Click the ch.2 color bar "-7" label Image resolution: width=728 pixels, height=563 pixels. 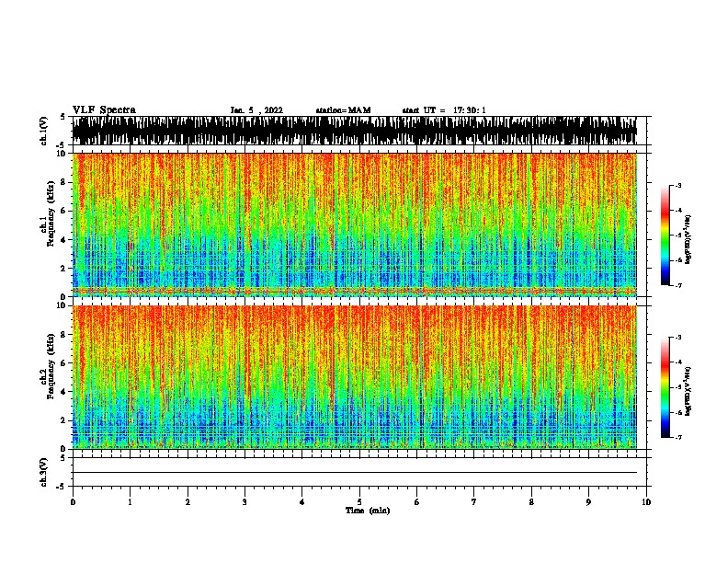(x=678, y=438)
